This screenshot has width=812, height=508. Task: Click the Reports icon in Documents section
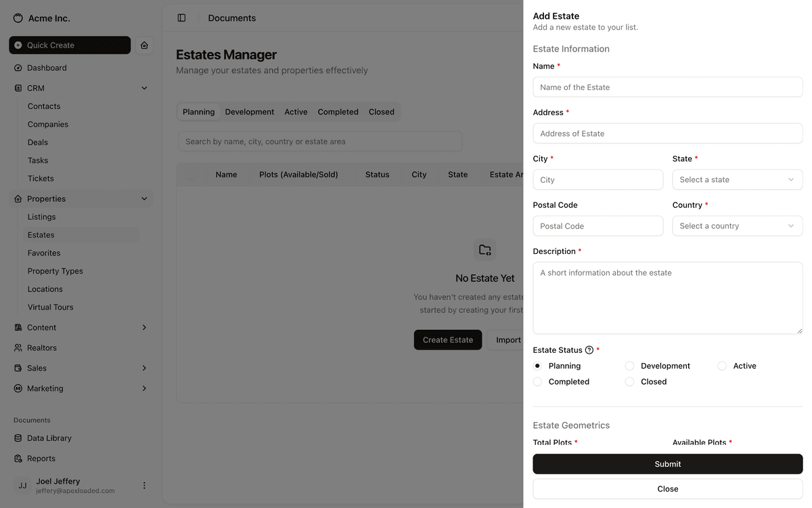pos(17,458)
